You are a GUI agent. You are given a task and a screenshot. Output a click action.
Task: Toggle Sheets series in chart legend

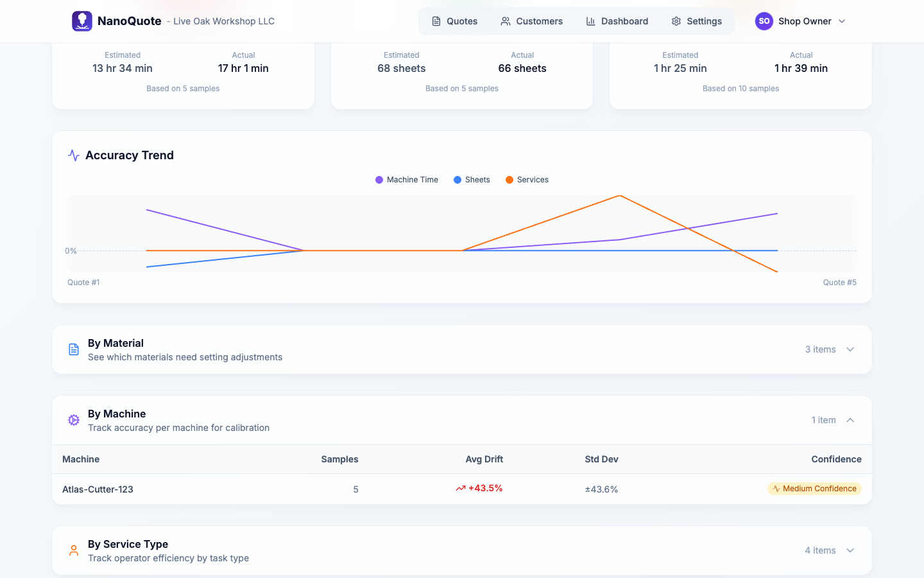point(472,180)
